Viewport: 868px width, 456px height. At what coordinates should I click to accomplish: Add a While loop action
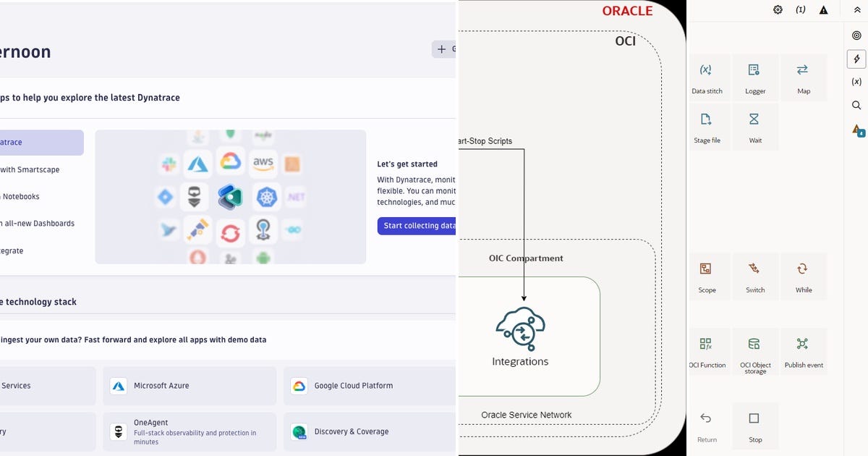point(803,276)
